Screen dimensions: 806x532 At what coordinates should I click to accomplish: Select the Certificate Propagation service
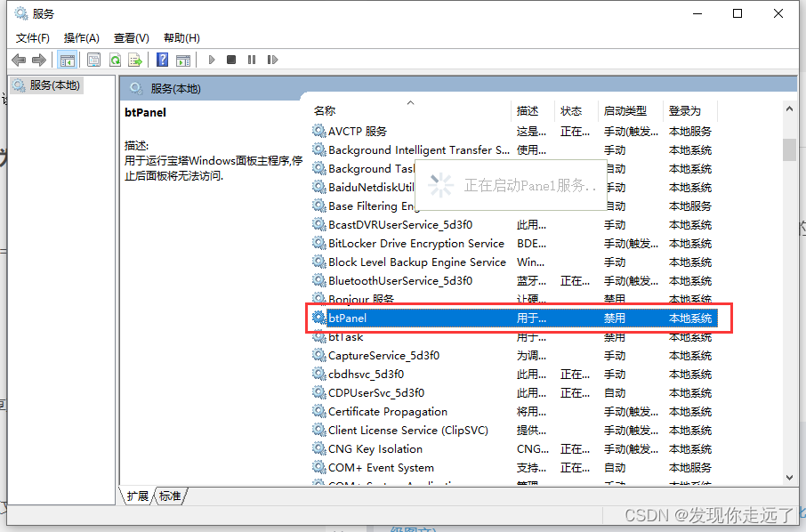point(514,412)
